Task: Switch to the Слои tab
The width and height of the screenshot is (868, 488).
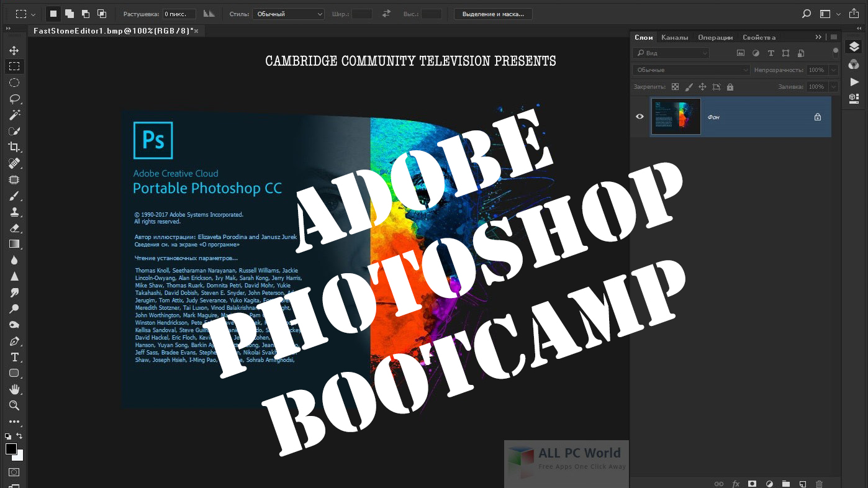Action: point(644,37)
